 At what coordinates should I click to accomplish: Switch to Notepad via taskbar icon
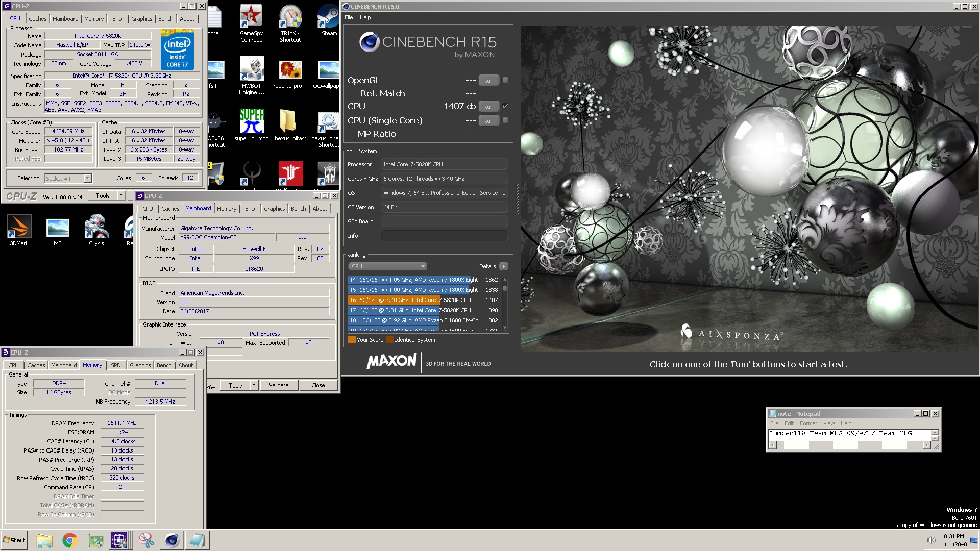pos(197,540)
